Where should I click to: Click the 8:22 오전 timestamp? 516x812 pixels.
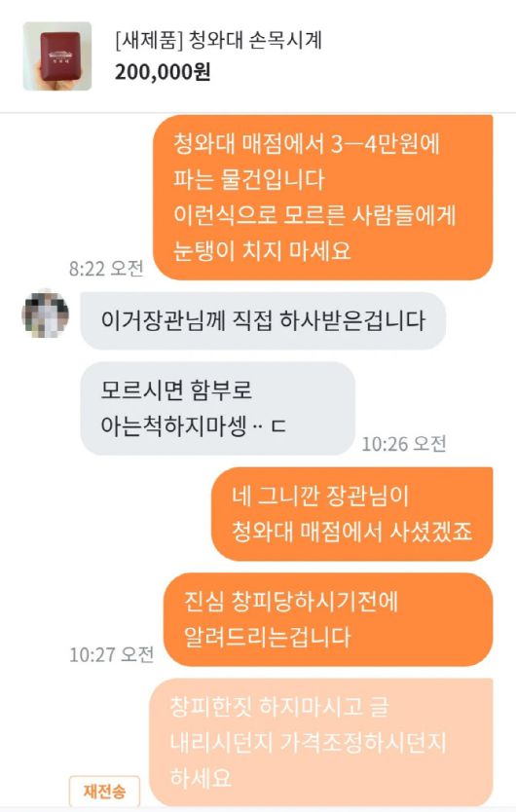[x=106, y=269]
